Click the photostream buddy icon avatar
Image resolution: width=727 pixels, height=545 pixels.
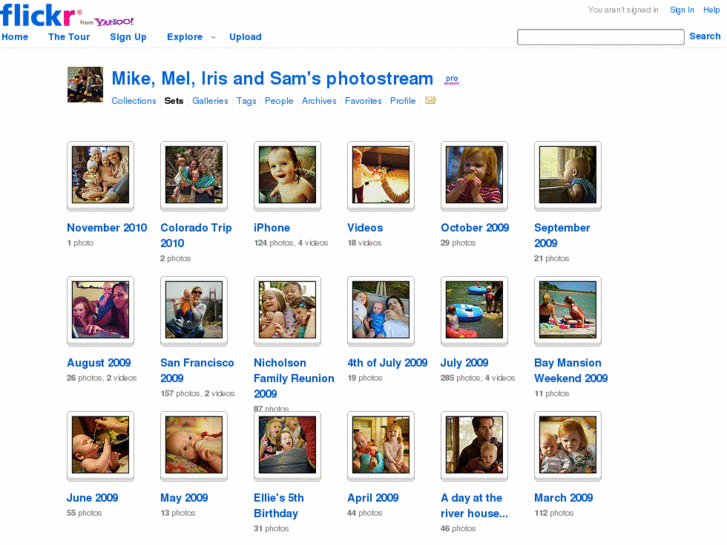pyautogui.click(x=85, y=85)
